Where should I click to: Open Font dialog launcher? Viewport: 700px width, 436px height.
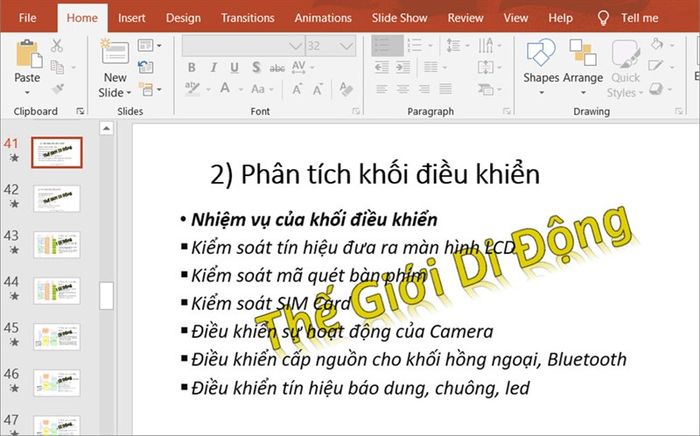356,111
